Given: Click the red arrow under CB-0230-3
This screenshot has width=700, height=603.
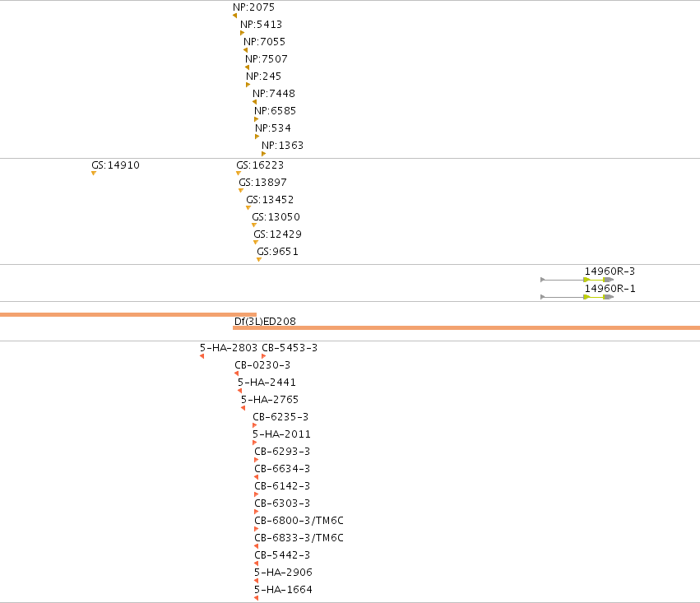Looking at the screenshot, I should point(236,373).
